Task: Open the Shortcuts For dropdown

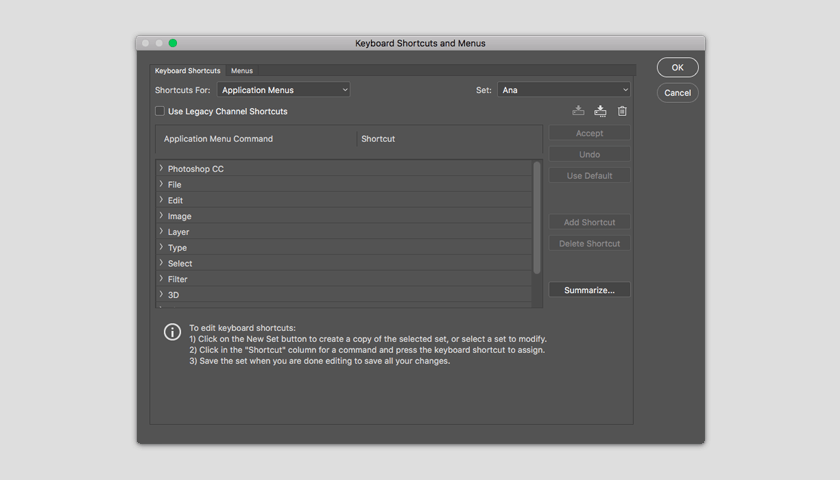Action: tap(283, 89)
